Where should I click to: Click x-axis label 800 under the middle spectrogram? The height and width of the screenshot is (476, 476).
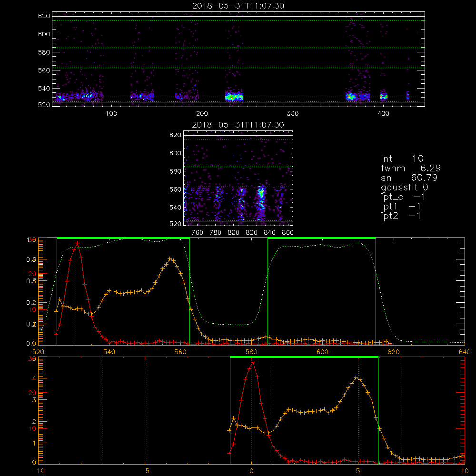233,233
